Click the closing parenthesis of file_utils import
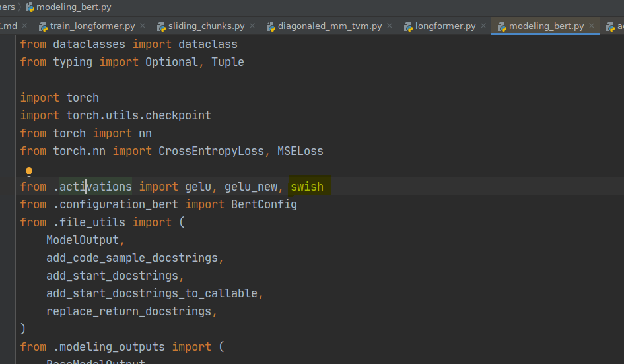The width and height of the screenshot is (624, 364). (22, 328)
